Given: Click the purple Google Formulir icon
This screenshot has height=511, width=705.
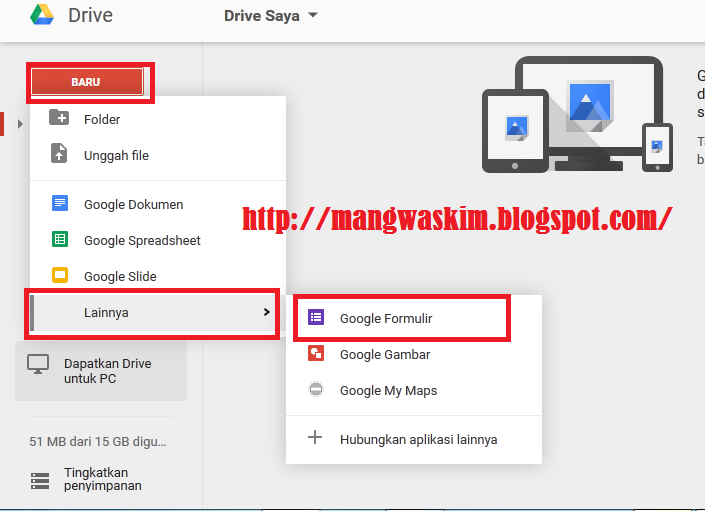Looking at the screenshot, I should tap(316, 317).
